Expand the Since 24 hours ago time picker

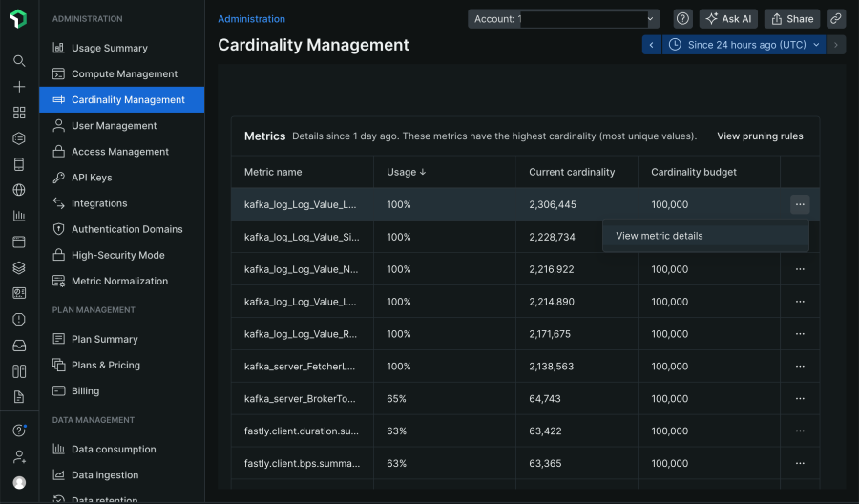pos(744,45)
